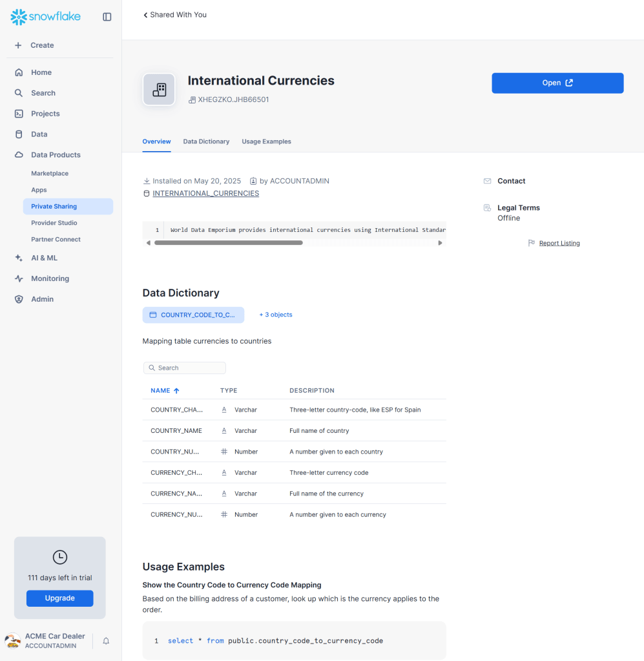Switch to the Data Dictionary tab
644x661 pixels.
[206, 142]
